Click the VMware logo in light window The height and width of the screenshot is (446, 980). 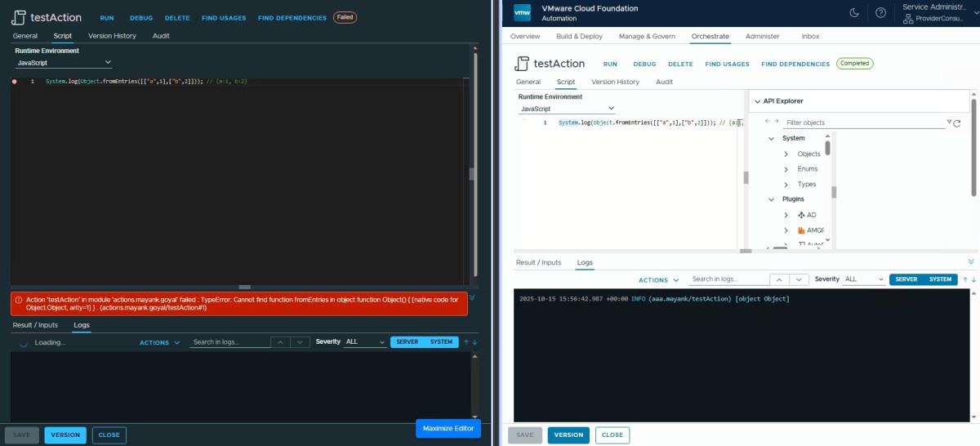(x=523, y=13)
